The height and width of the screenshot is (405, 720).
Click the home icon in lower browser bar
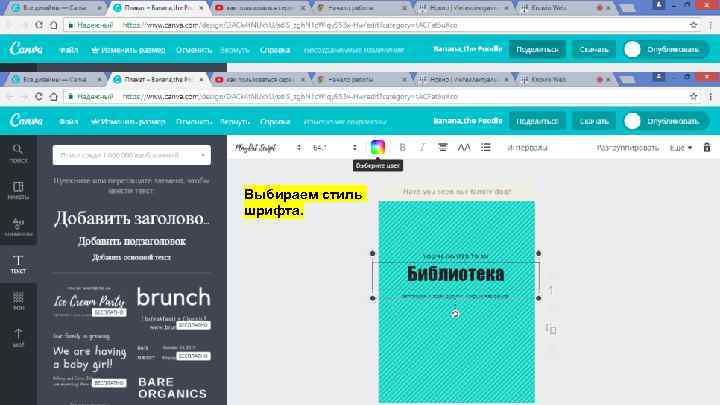pyautogui.click(x=54, y=96)
